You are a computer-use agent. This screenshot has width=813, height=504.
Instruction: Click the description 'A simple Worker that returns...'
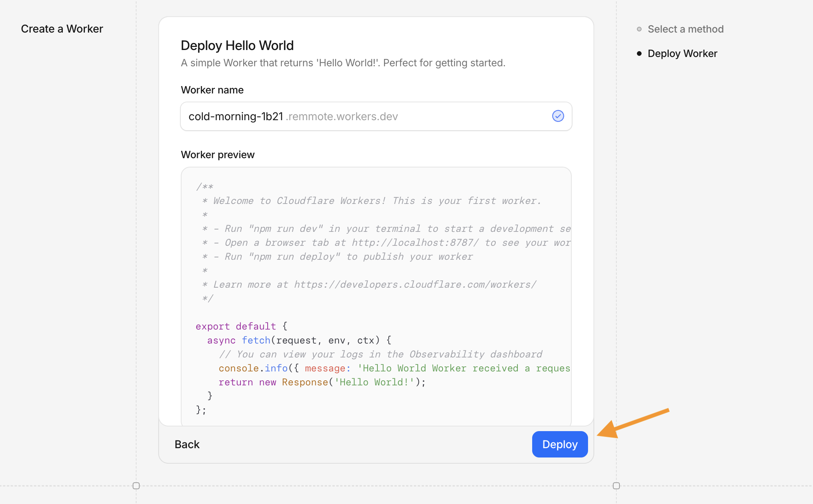343,63
